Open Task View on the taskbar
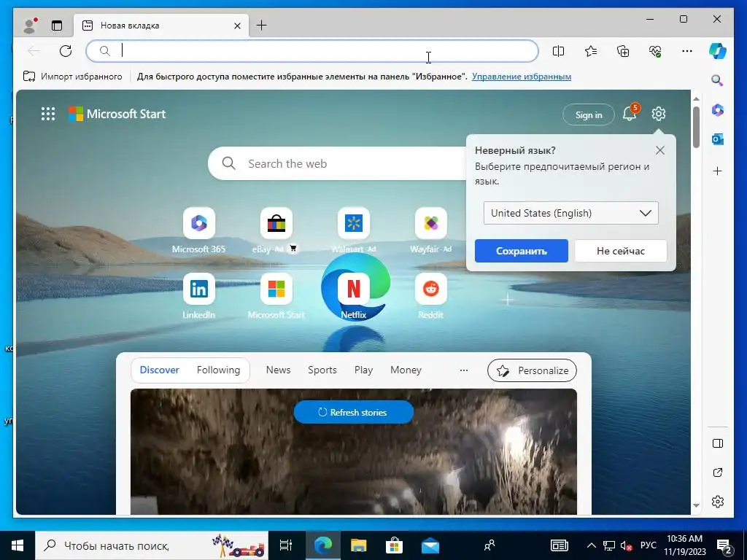 pos(285,545)
